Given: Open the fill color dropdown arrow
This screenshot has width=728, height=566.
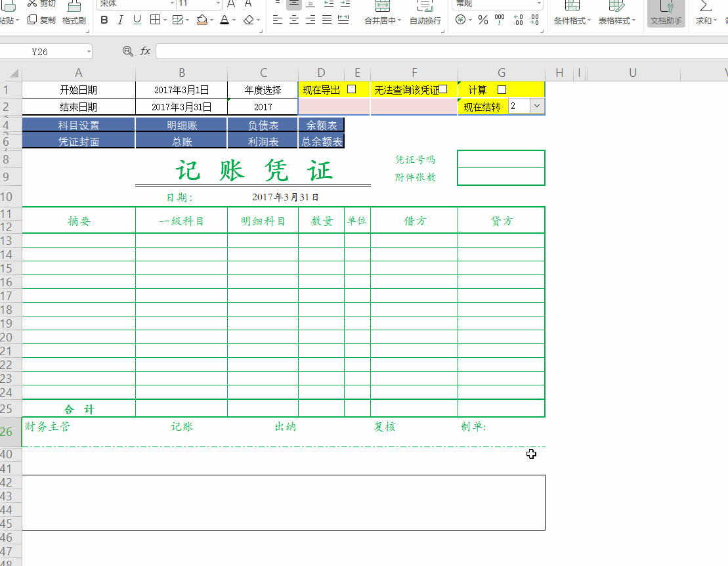Looking at the screenshot, I should (x=211, y=20).
